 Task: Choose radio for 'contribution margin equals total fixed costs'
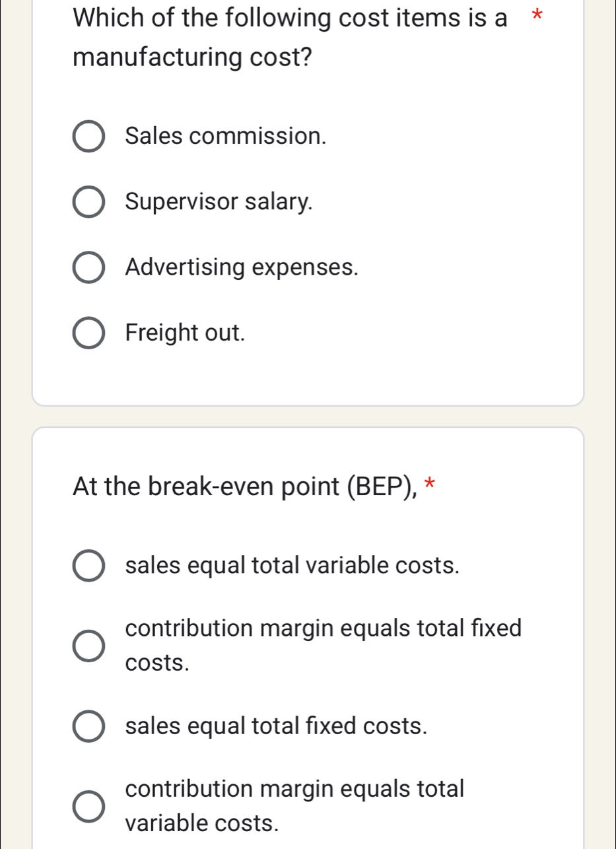(x=88, y=644)
